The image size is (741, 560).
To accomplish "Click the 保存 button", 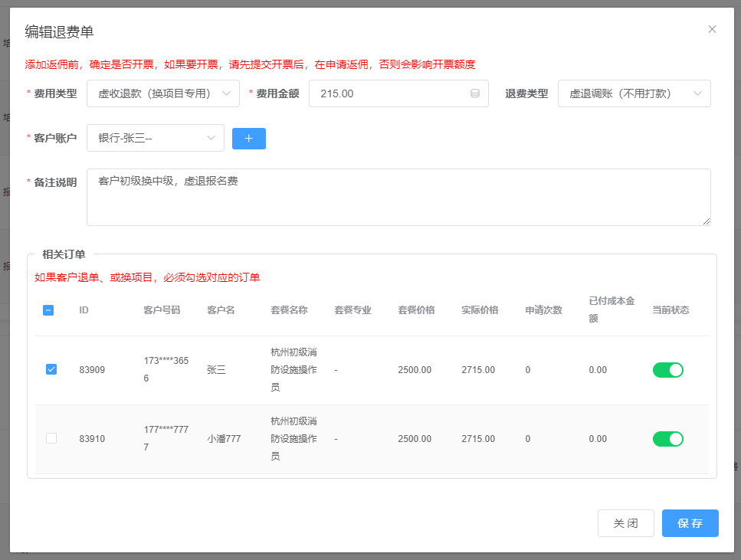I will [x=690, y=523].
